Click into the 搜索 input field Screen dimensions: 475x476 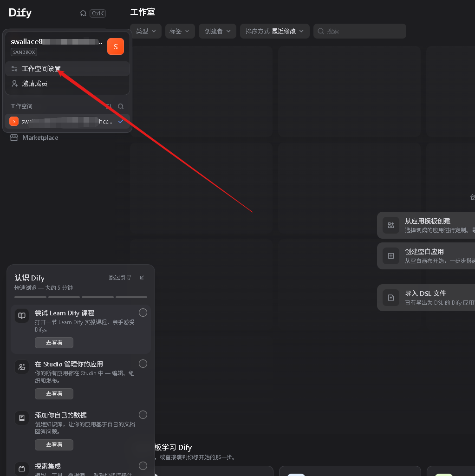pyautogui.click(x=360, y=31)
